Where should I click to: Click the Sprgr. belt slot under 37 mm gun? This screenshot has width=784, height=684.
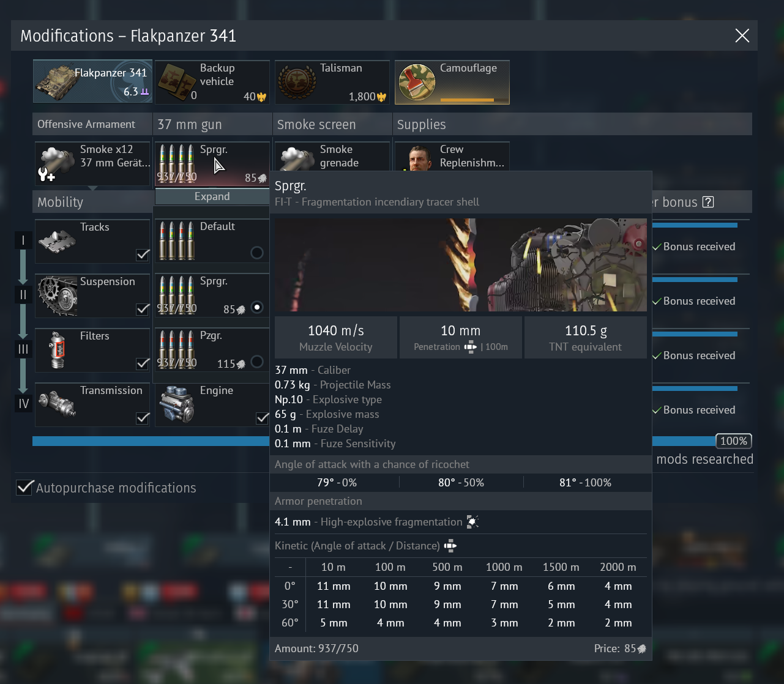(x=212, y=164)
